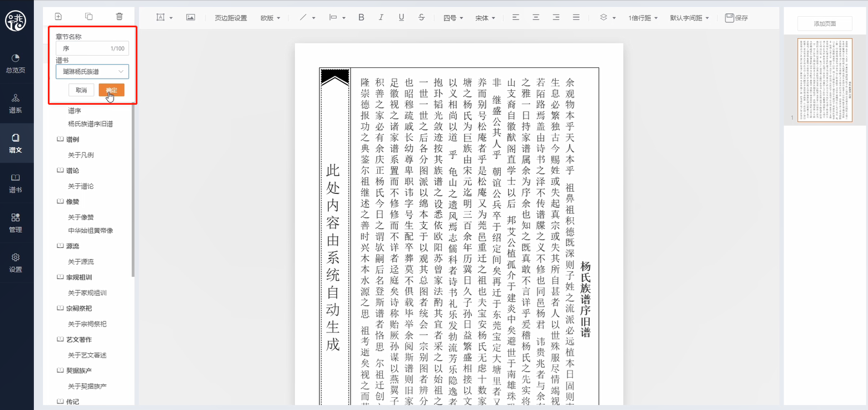Select the 关于像赞 chapter item
This screenshot has width=868, height=410.
(81, 217)
